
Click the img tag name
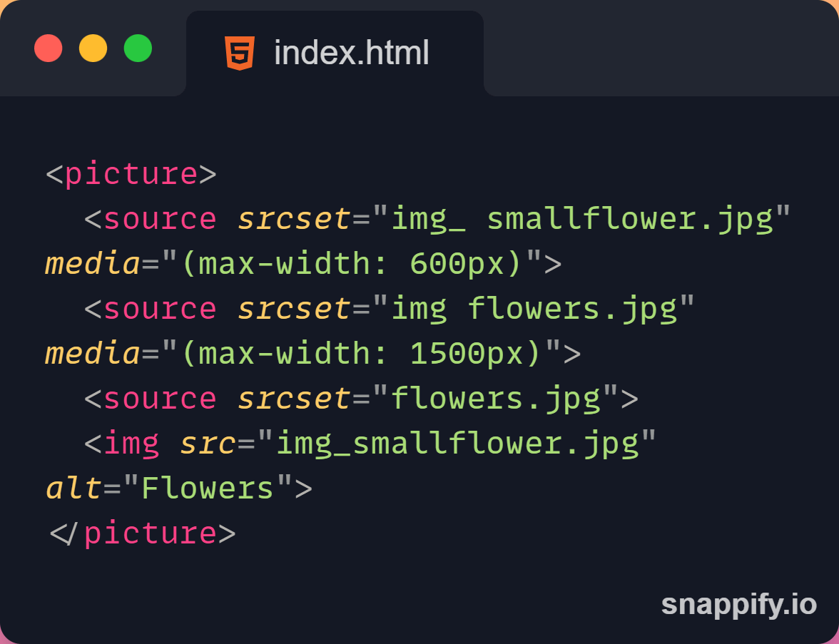pos(131,444)
